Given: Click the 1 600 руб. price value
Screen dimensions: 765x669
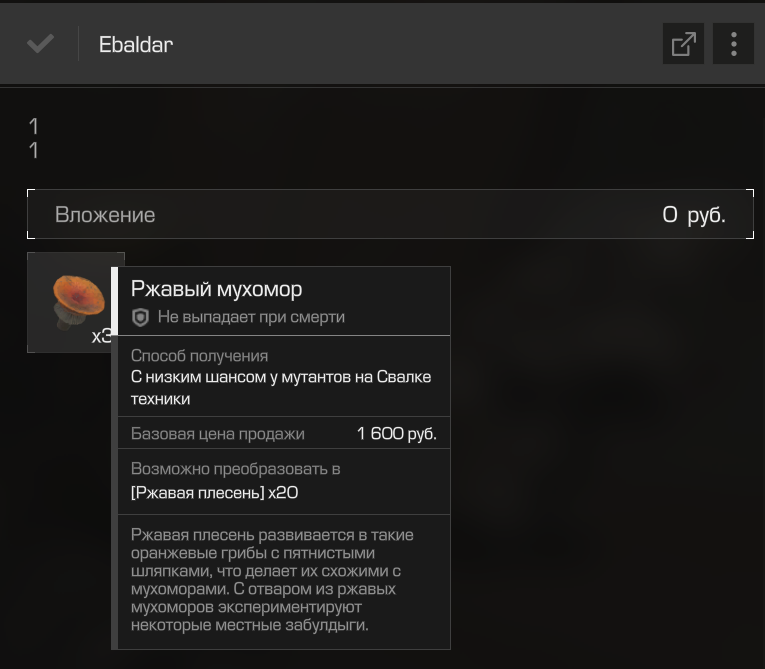Looking at the screenshot, I should coord(397,433).
